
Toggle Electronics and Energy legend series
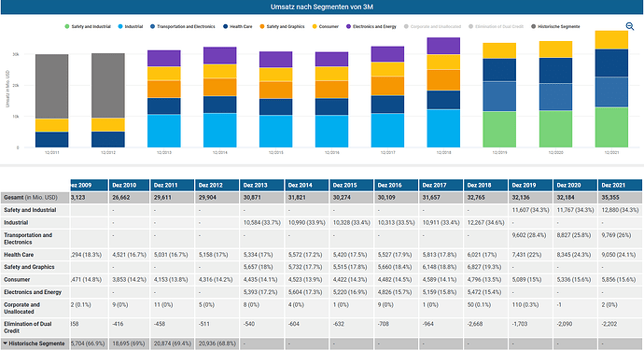click(x=371, y=26)
